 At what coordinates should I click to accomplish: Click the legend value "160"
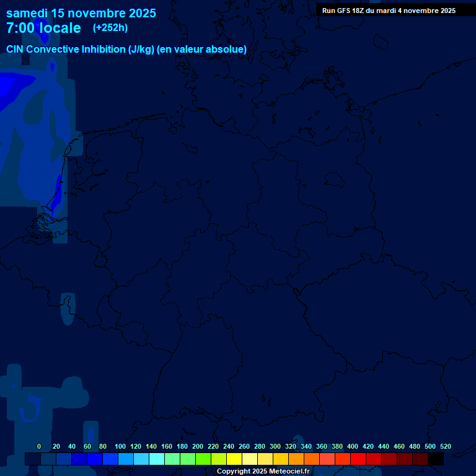coord(167,446)
